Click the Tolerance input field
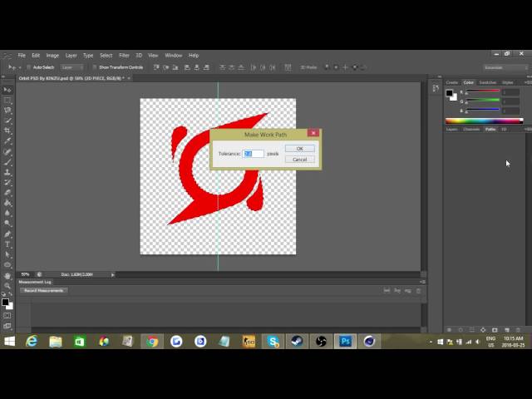The height and width of the screenshot is (399, 532). [253, 154]
